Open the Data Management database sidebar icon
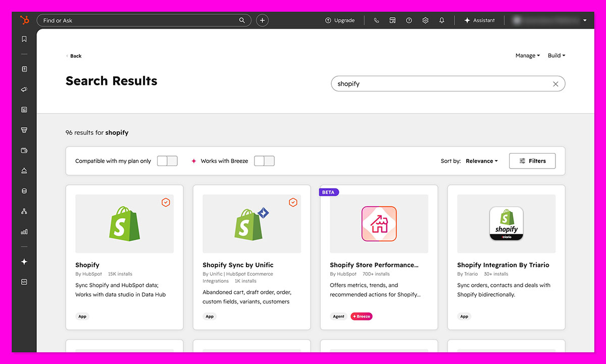This screenshot has width=606, height=364. [x=24, y=191]
